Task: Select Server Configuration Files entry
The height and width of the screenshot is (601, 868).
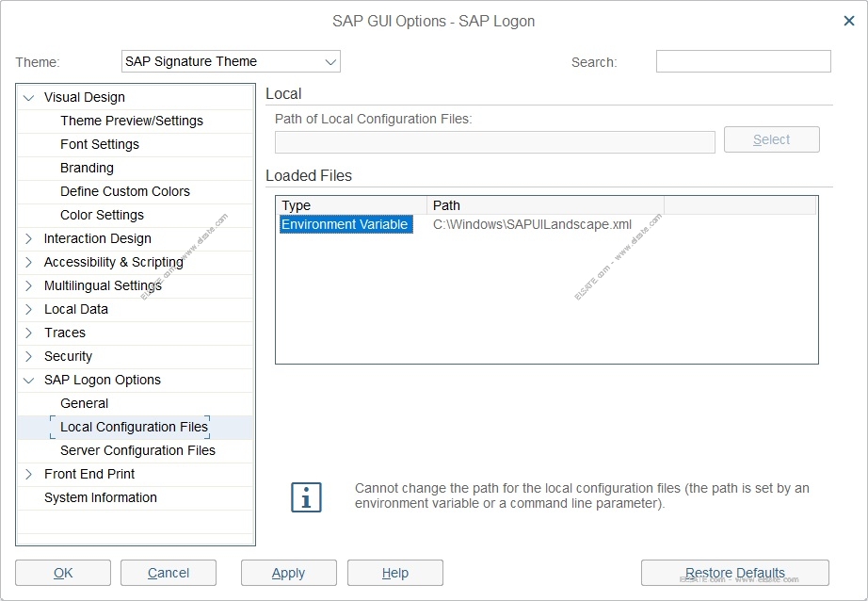Action: point(137,450)
